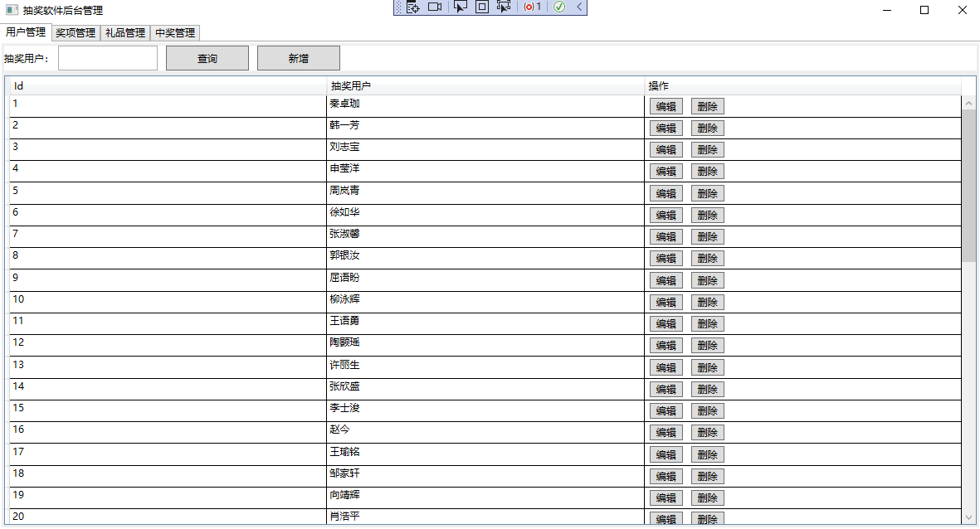Viewport: 980px width, 529px height.
Task: Open Live Visual Tree from debug toolbar
Action: pyautogui.click(x=412, y=7)
